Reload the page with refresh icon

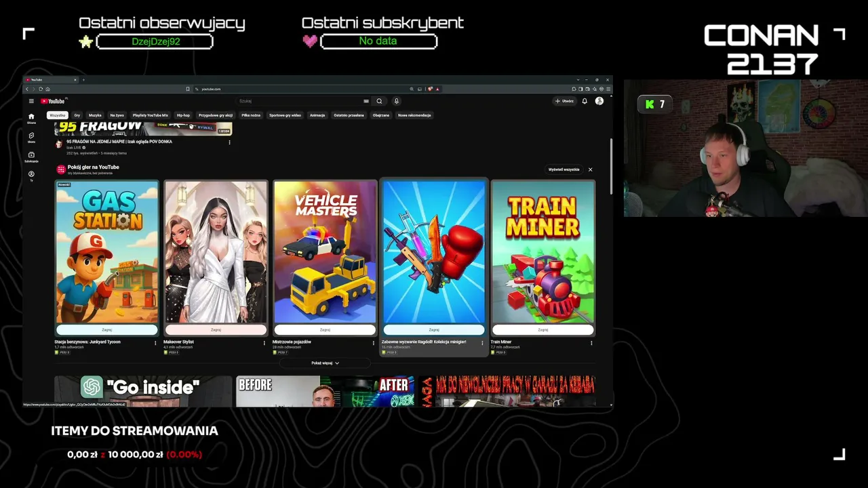click(x=41, y=89)
